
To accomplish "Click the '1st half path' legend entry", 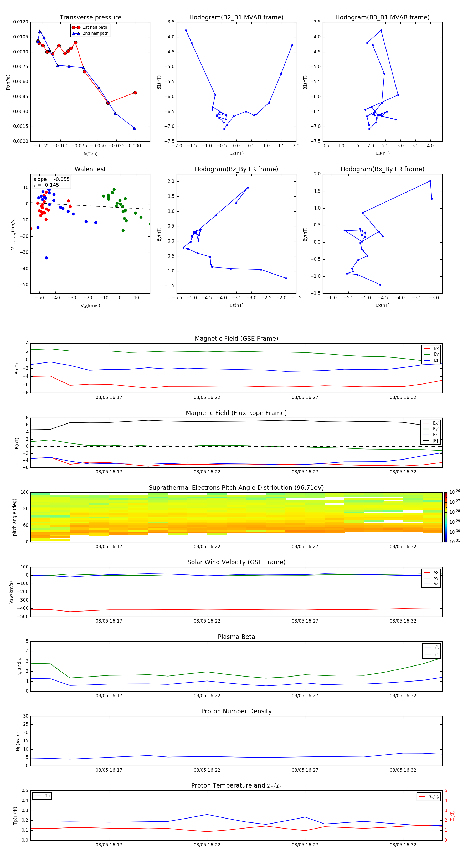I will [90, 27].
